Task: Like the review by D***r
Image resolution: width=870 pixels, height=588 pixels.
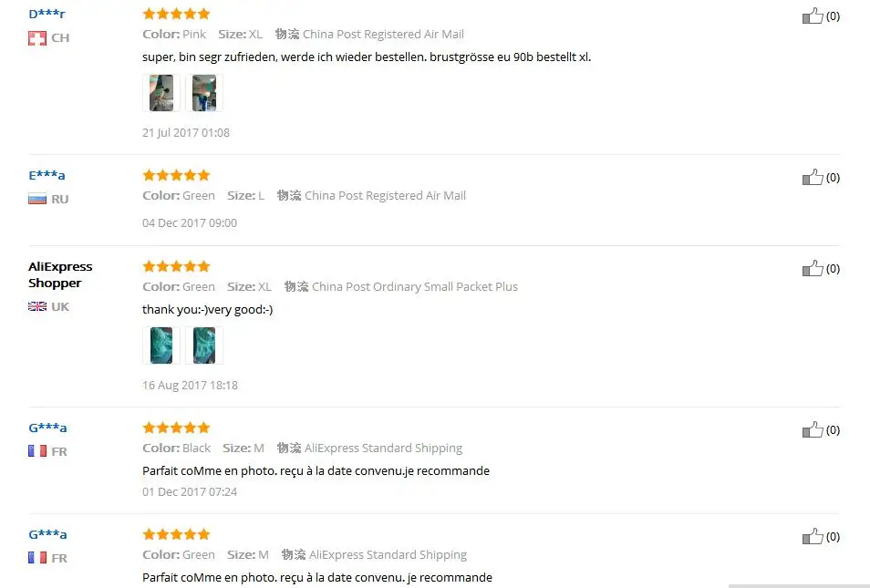Action: pos(812,15)
